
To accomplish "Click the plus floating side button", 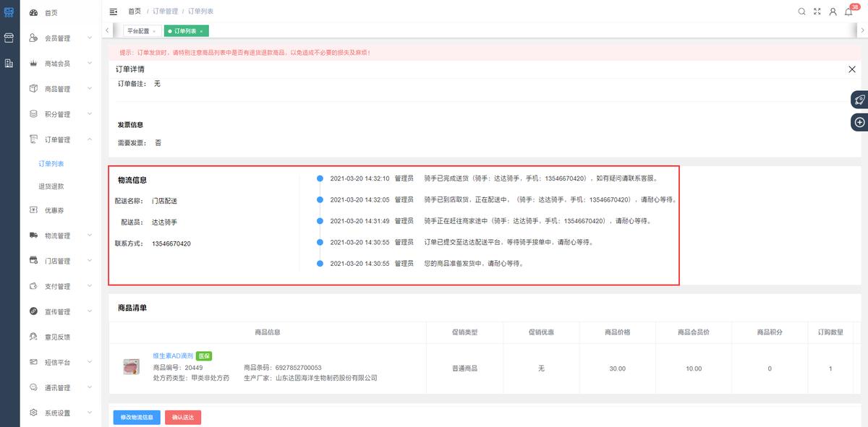I will [860, 122].
